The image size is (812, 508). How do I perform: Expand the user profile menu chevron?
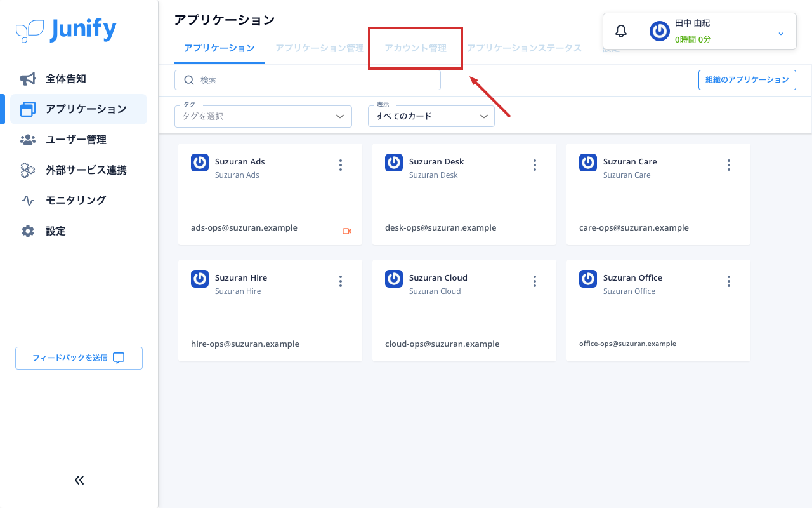tap(781, 33)
